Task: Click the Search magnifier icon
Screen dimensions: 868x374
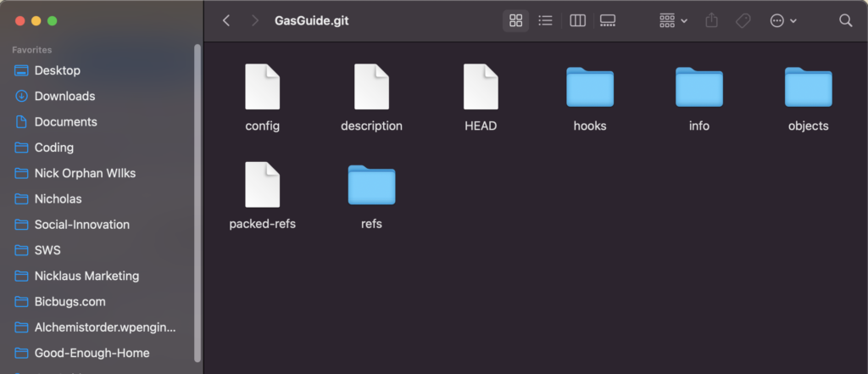Action: pos(845,20)
